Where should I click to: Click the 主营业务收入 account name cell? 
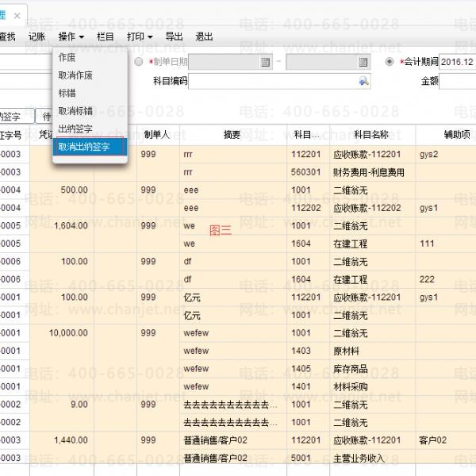tap(373, 458)
